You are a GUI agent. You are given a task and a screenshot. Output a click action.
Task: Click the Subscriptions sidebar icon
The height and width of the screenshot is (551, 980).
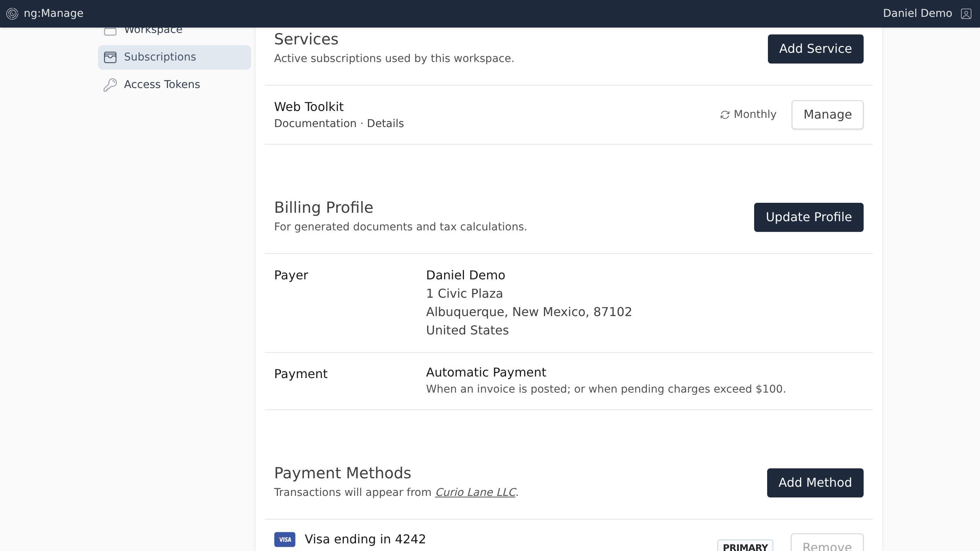110,57
